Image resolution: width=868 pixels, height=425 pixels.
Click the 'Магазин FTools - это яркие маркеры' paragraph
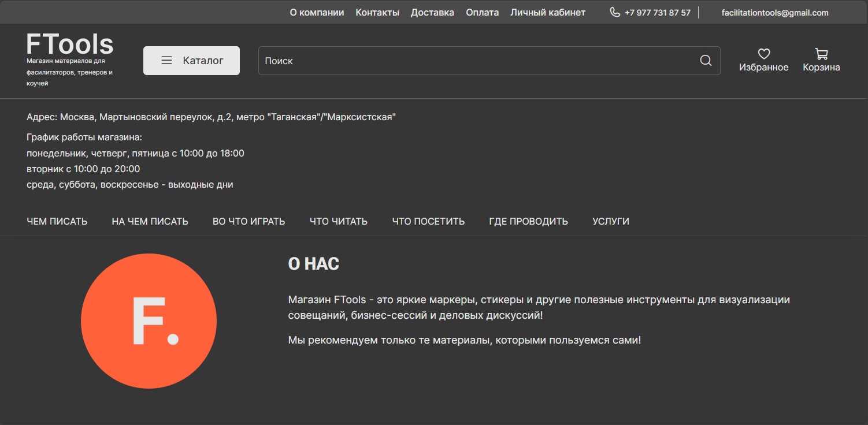click(539, 308)
